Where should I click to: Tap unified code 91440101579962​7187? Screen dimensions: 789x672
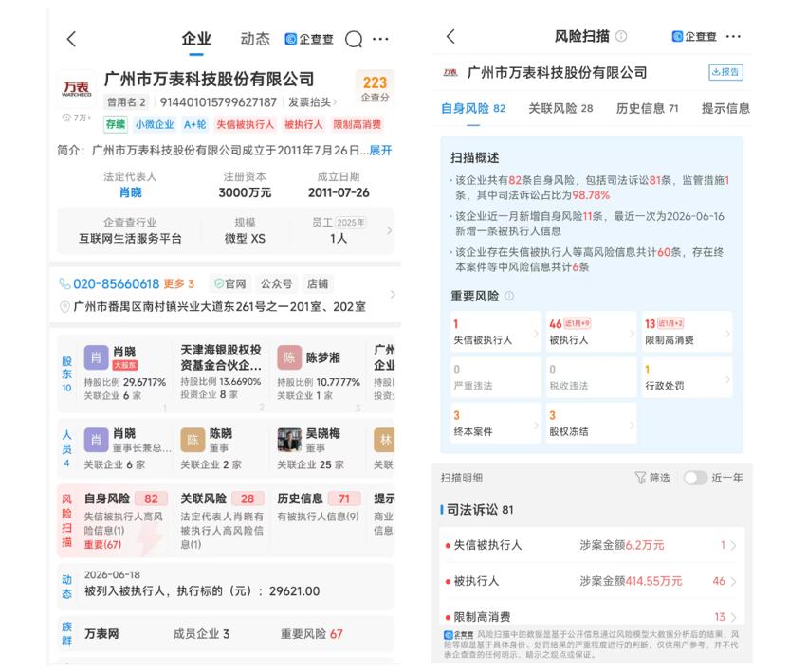218,102
